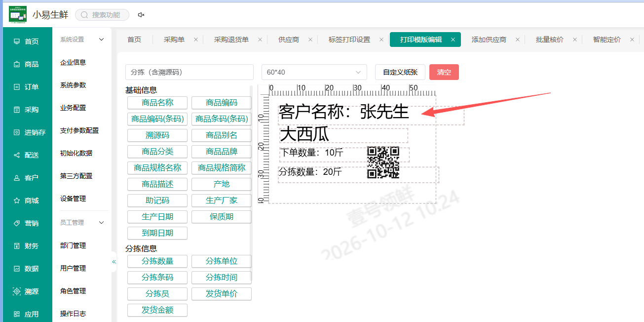Open the 60*40 paper size dropdown
Screen dimensions: 644x322
tap(314, 72)
